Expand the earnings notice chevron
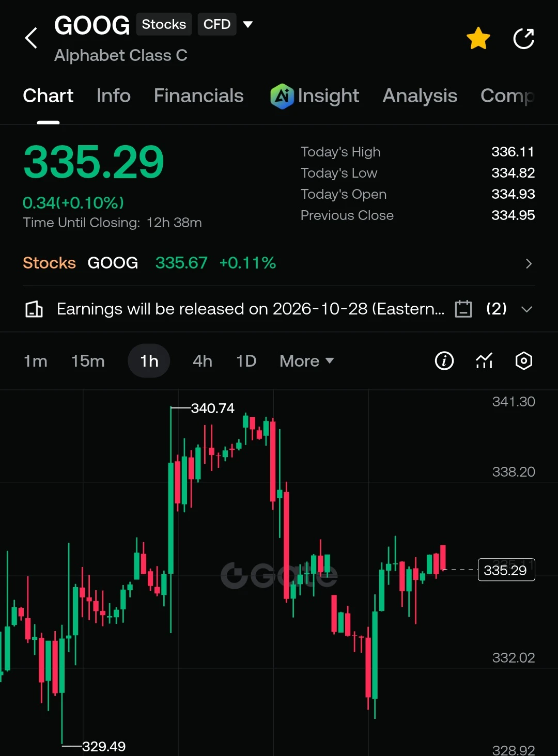This screenshot has width=558, height=756. tap(526, 309)
